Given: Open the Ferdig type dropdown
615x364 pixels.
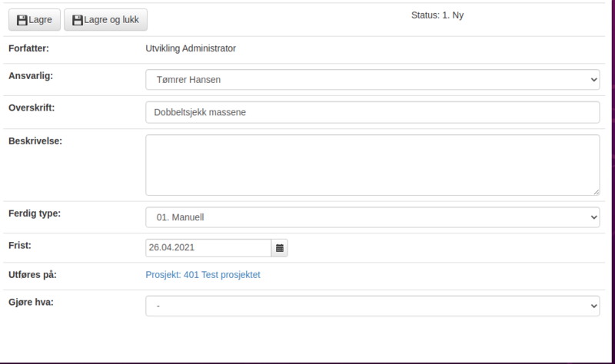Looking at the screenshot, I should click(x=373, y=217).
